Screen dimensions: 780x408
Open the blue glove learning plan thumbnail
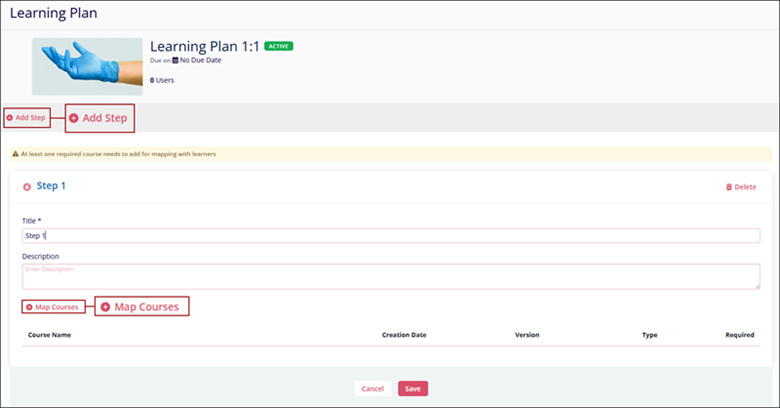(87, 66)
